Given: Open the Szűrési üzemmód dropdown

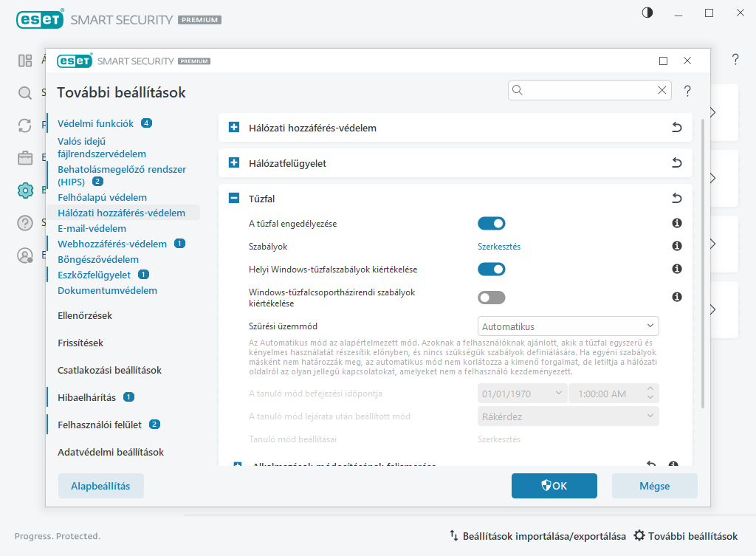Looking at the screenshot, I should click(567, 326).
